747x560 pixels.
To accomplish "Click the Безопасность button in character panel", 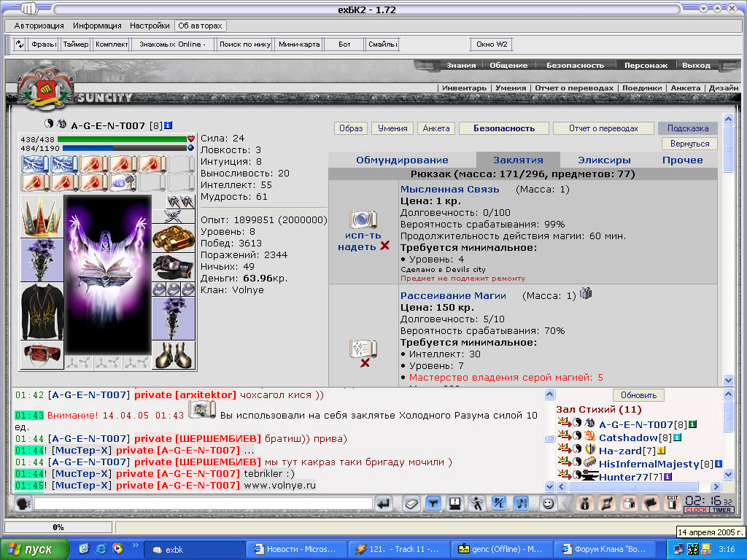I will coord(504,128).
